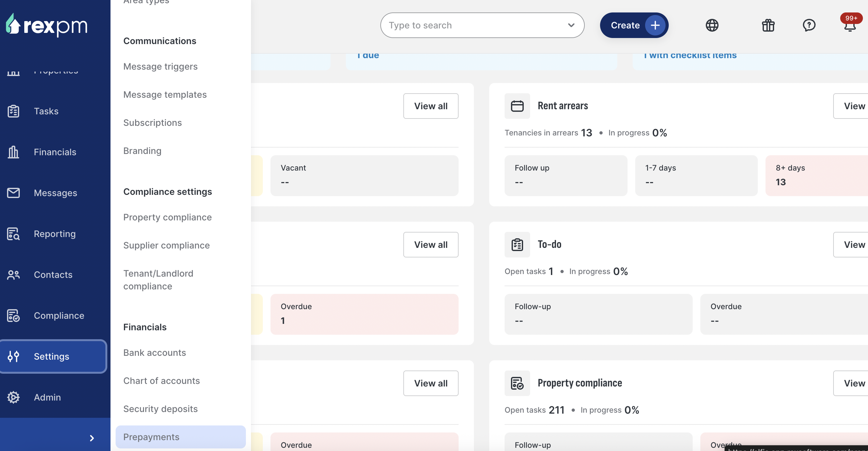
Task: Expand the sidebar with bottom chevron
Action: pos(92,438)
